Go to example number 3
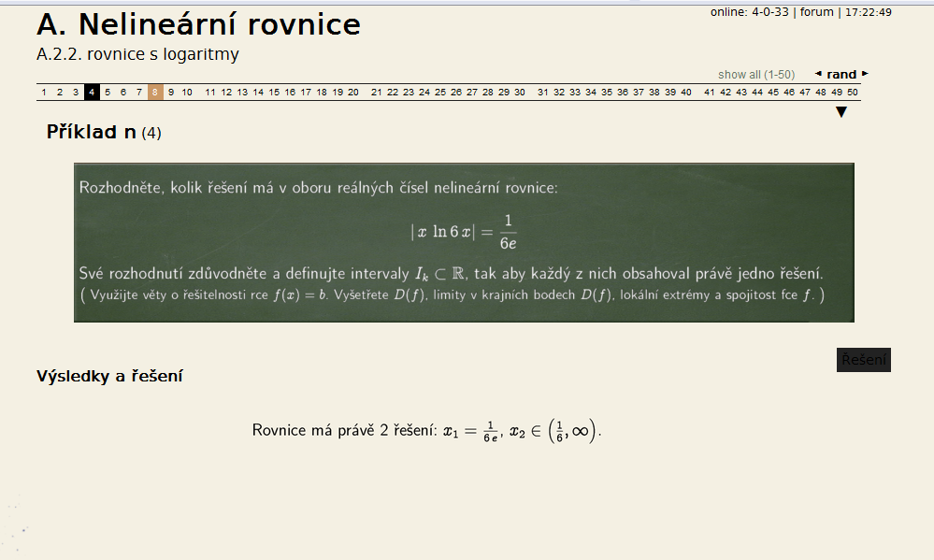The width and height of the screenshot is (934, 560). pos(76,92)
